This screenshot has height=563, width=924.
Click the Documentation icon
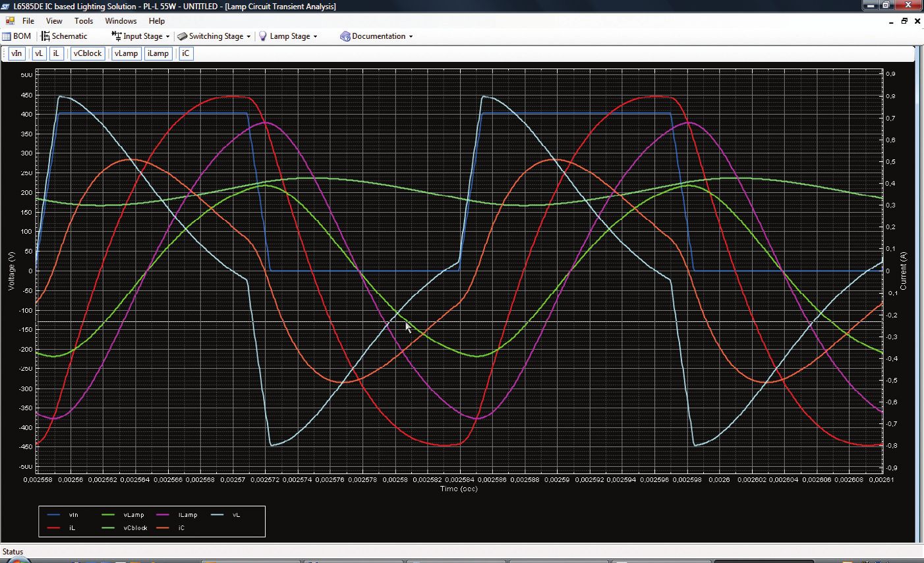[x=345, y=36]
